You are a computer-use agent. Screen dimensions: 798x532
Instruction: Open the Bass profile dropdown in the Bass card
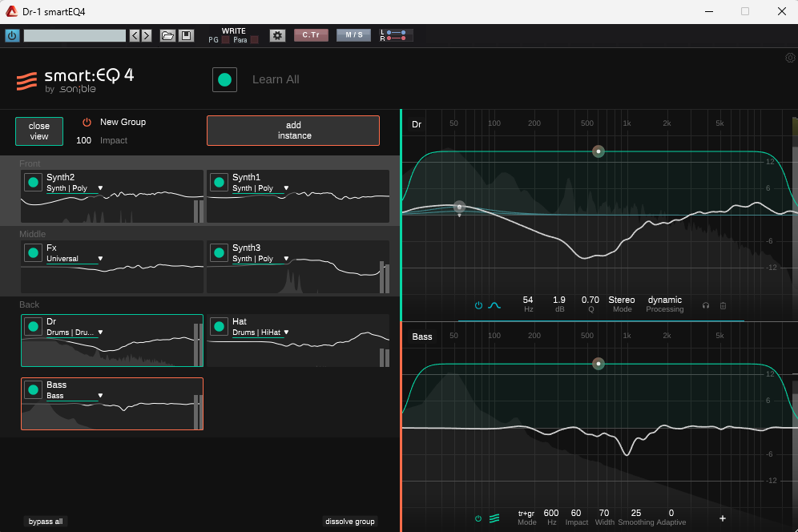click(75, 396)
